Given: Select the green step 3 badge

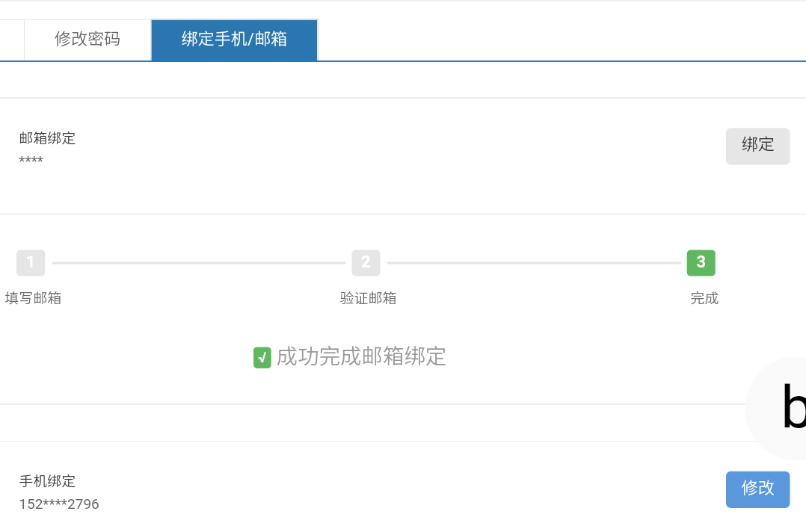Looking at the screenshot, I should (x=701, y=262).
